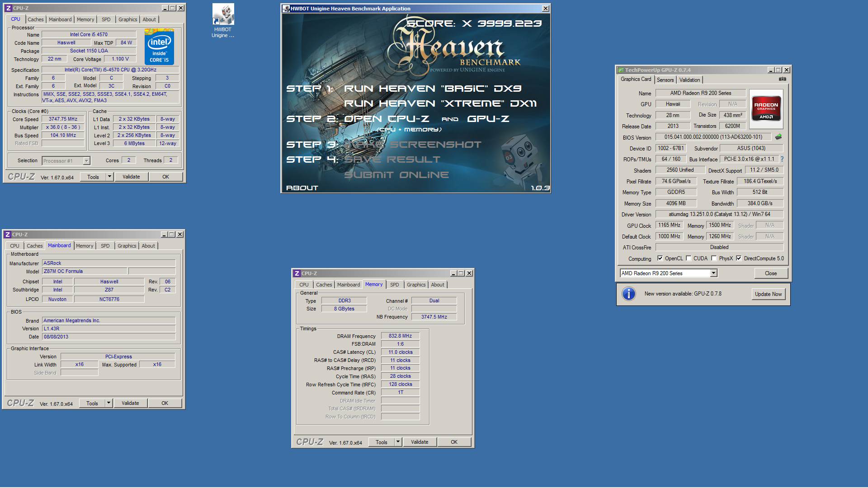Image resolution: width=868 pixels, height=488 pixels.
Task: Open Graphics tab in CPU-Z Mainboard window
Action: 127,246
